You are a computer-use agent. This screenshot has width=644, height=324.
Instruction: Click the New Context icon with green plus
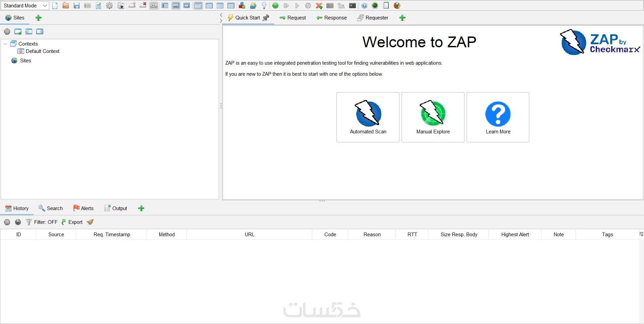pyautogui.click(x=18, y=31)
